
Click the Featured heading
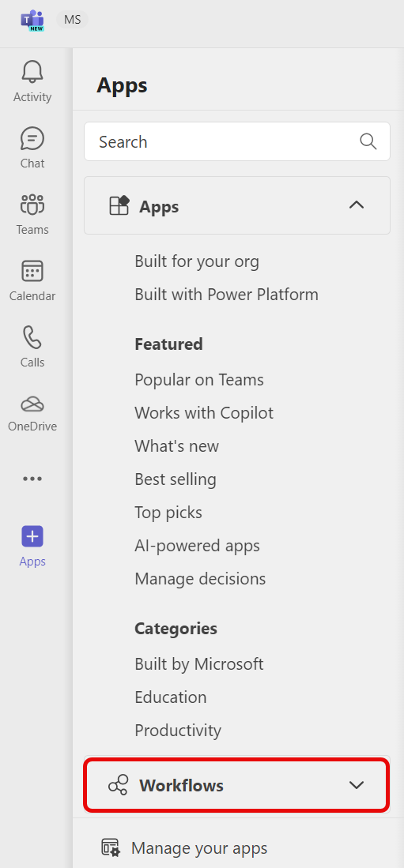tap(168, 344)
